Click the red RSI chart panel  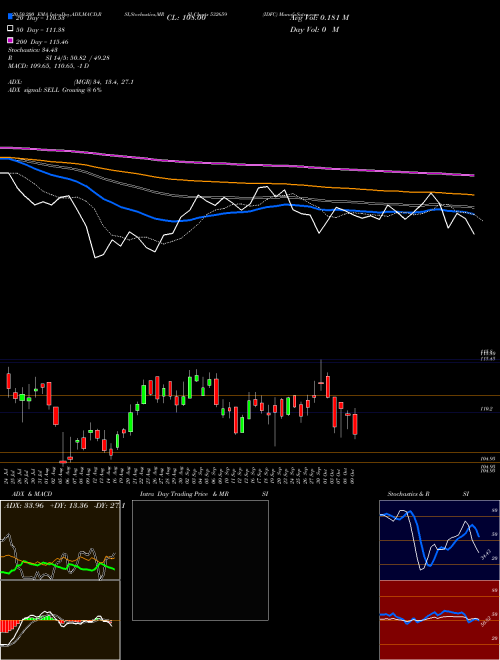(x=439, y=620)
